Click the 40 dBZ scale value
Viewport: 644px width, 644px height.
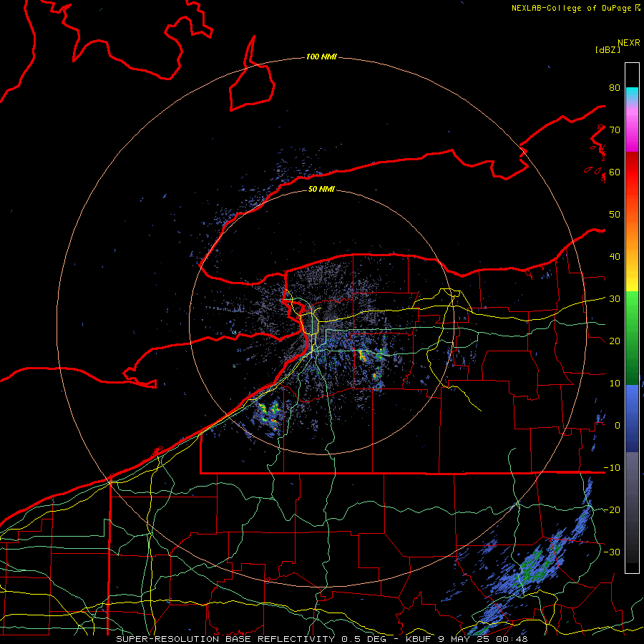[x=615, y=257]
